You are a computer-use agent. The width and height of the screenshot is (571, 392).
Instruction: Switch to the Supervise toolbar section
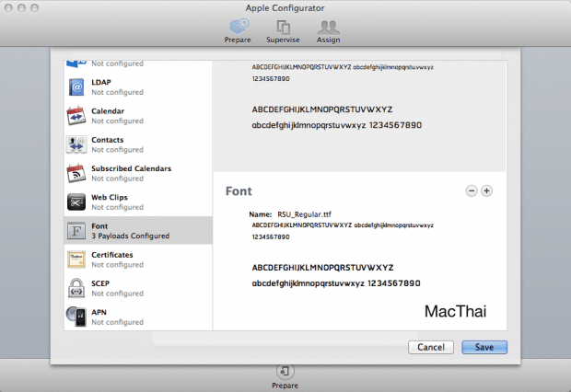click(283, 31)
